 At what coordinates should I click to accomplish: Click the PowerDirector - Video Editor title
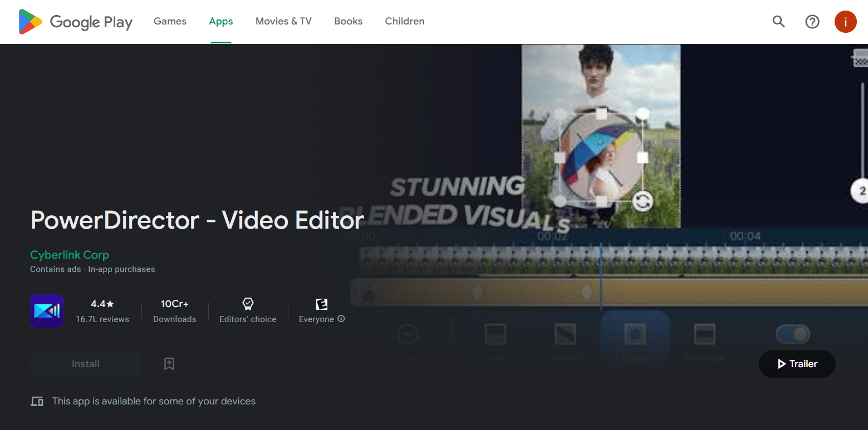[x=198, y=220]
